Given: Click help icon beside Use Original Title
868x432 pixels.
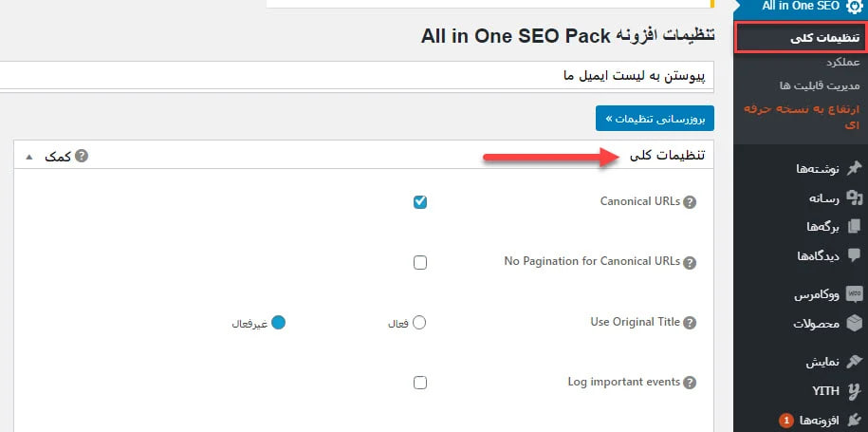Looking at the screenshot, I should point(690,323).
